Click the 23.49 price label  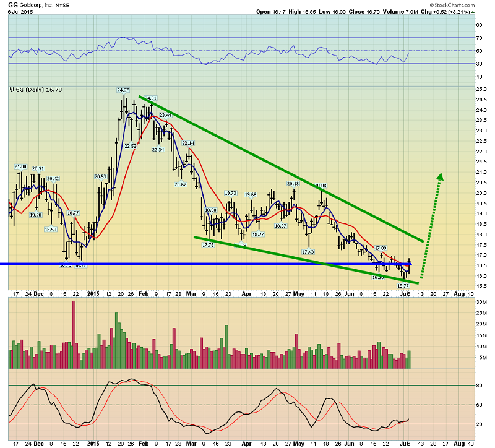click(x=165, y=115)
